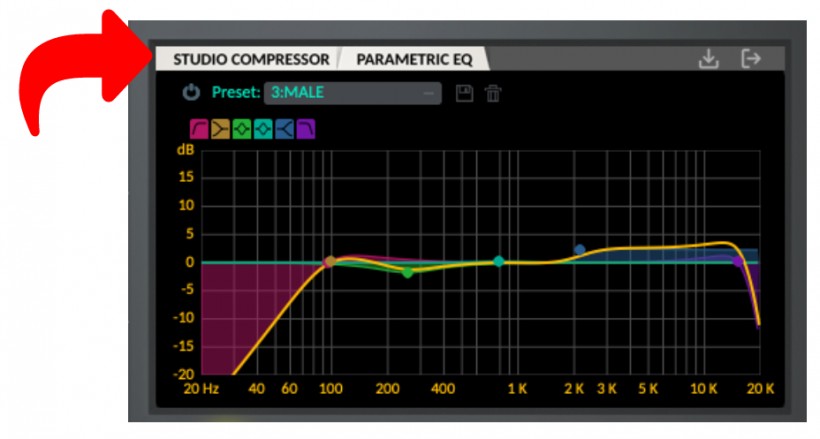Screen dimensions: 820x439
Task: Toggle the EQ power button
Action: 191,93
